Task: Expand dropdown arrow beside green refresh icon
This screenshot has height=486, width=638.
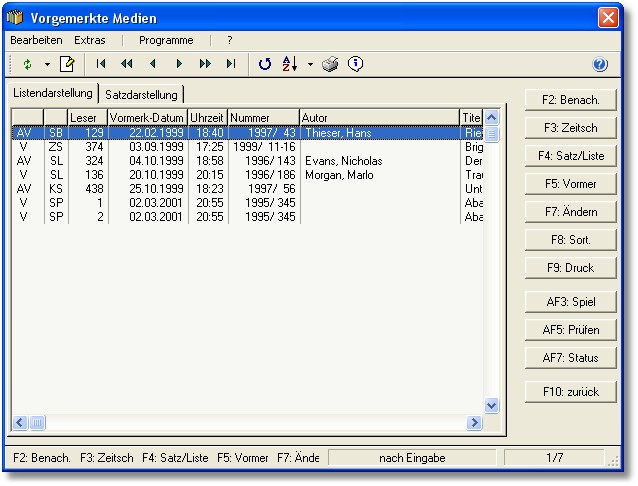Action: [x=46, y=64]
